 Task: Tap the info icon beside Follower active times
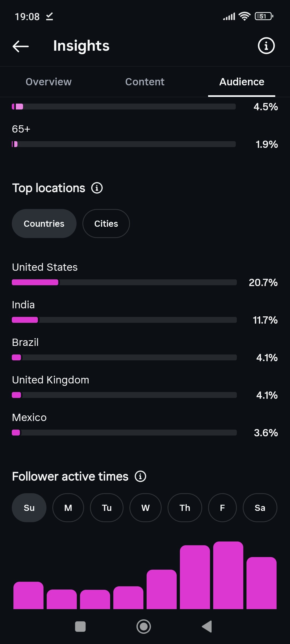[x=140, y=477]
